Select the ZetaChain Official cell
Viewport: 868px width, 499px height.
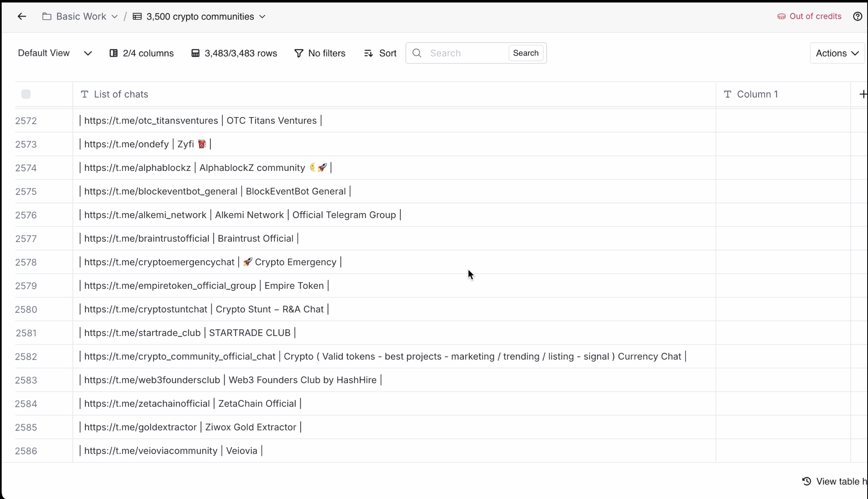pos(394,404)
